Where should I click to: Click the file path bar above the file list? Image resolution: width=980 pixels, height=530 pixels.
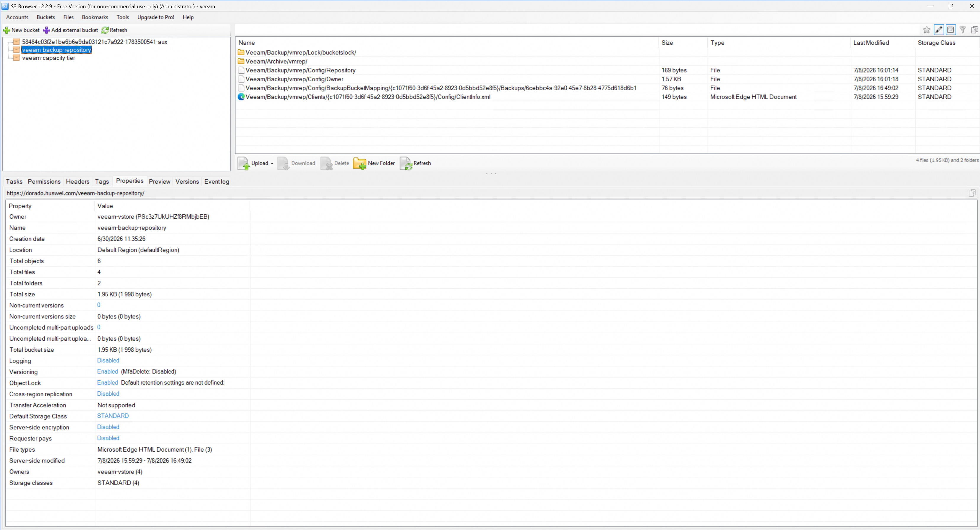(x=576, y=30)
